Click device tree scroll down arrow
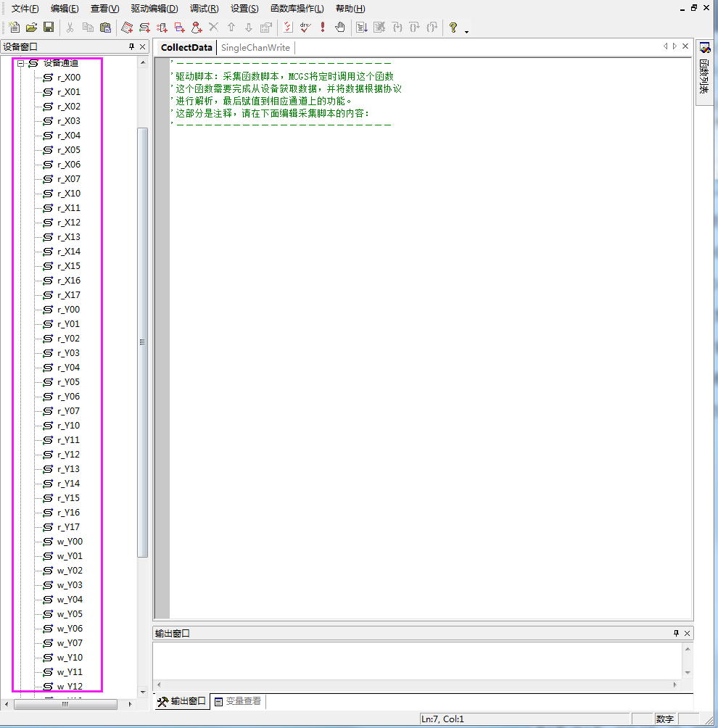718x728 pixels. 143,692
